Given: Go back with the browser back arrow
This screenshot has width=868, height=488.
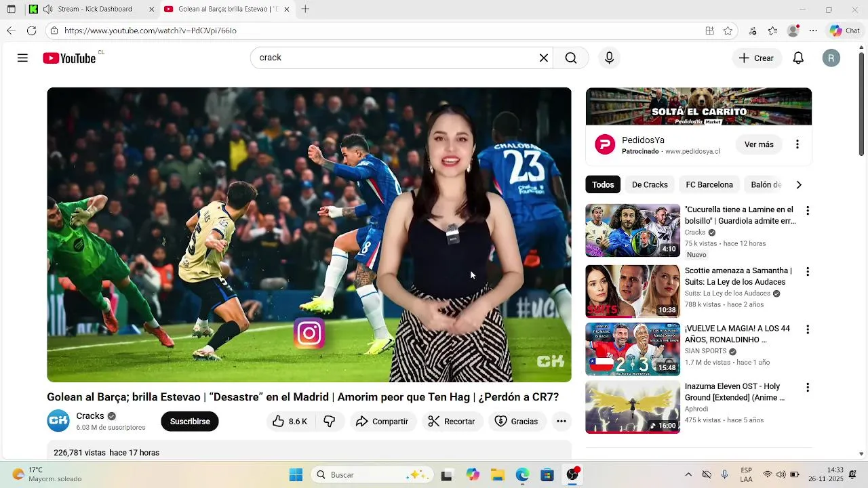Looking at the screenshot, I should 11,30.
